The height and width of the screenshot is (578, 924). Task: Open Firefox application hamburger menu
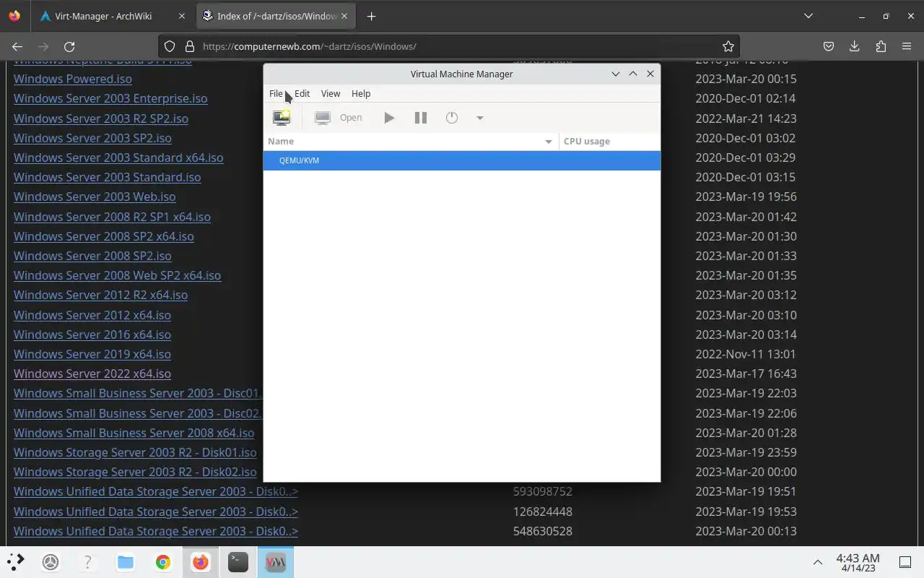click(907, 46)
